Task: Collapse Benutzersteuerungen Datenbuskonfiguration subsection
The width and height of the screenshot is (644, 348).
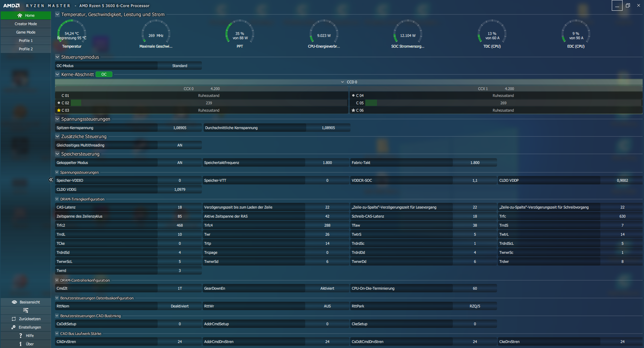Action: (x=57, y=298)
